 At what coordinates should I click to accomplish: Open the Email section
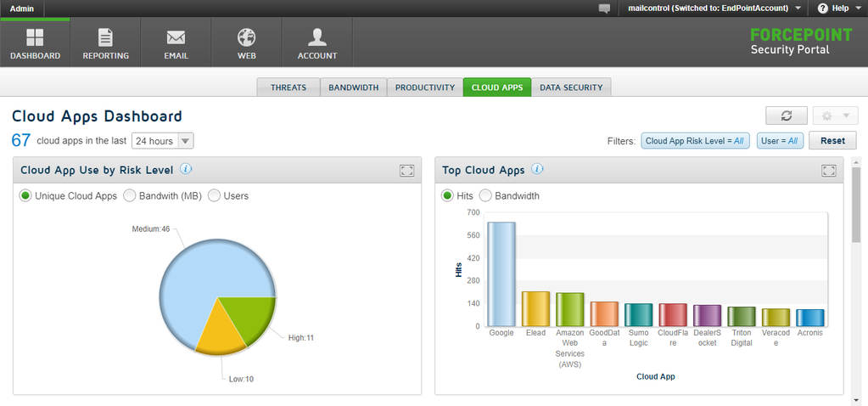click(176, 42)
